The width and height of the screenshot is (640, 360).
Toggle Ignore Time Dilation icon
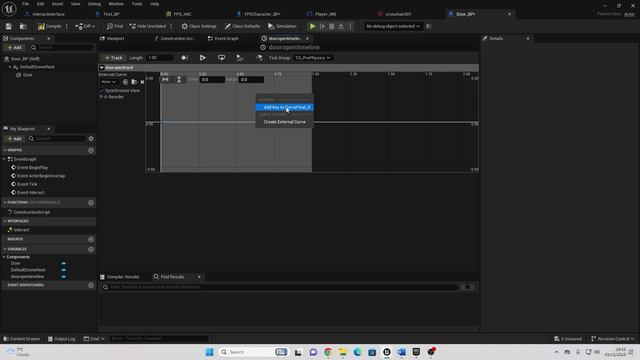(x=259, y=58)
